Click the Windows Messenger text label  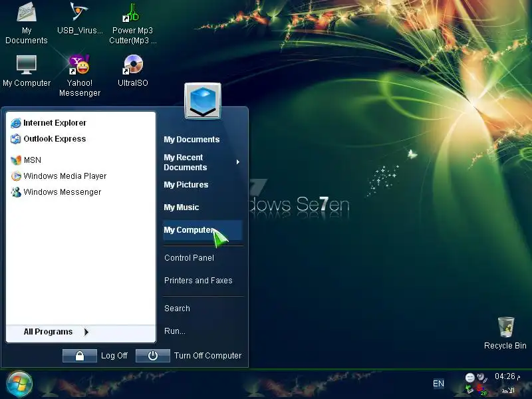click(62, 192)
